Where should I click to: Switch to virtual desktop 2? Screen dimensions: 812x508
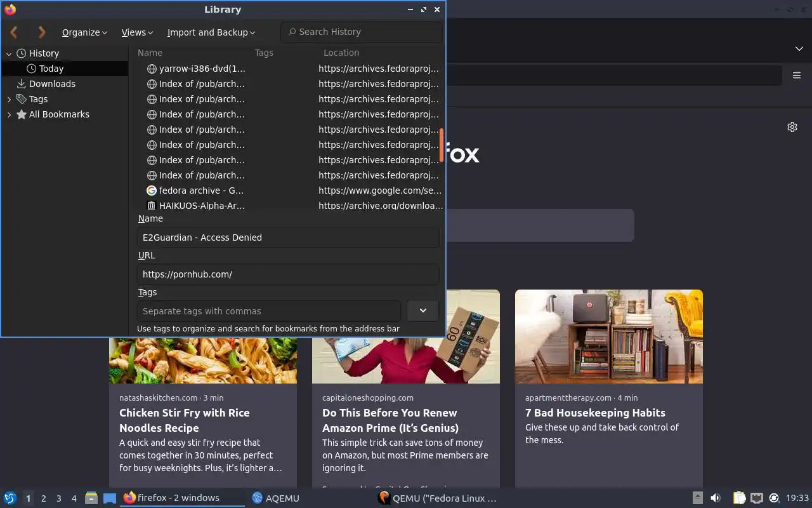[43, 498]
